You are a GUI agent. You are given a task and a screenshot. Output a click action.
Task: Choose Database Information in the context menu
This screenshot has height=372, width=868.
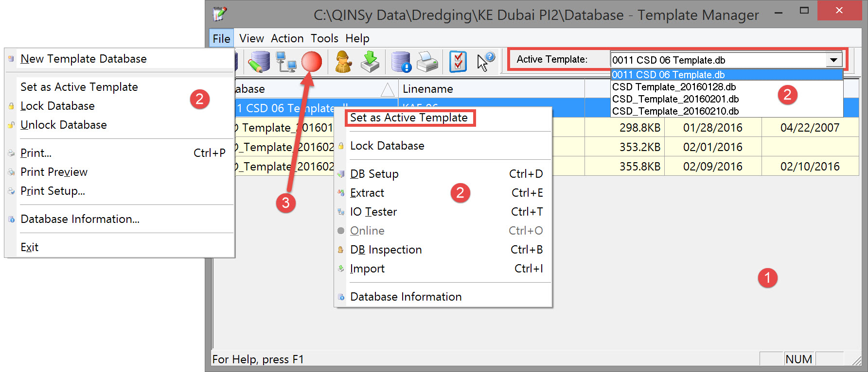[443, 297]
